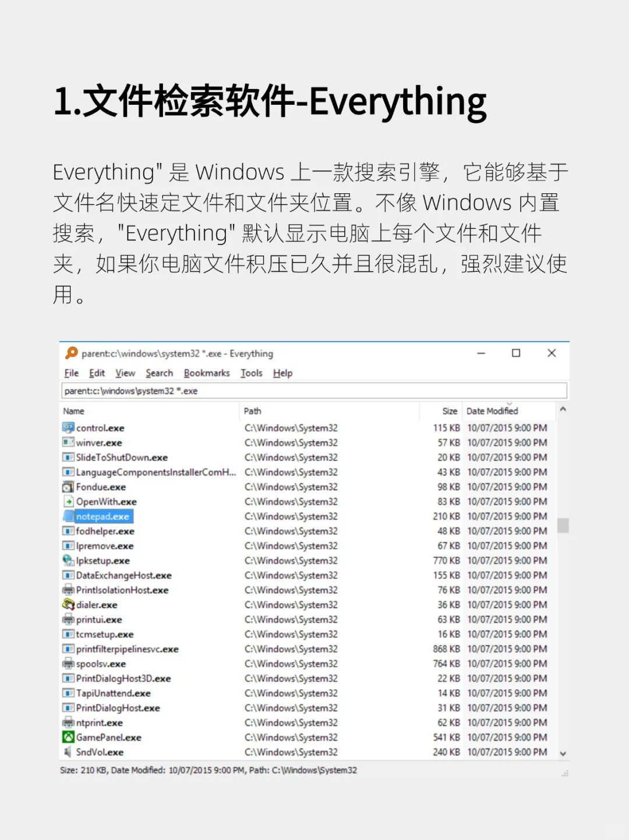The image size is (629, 840).
Task: Click the 770 KB size cell
Action: [x=446, y=561]
